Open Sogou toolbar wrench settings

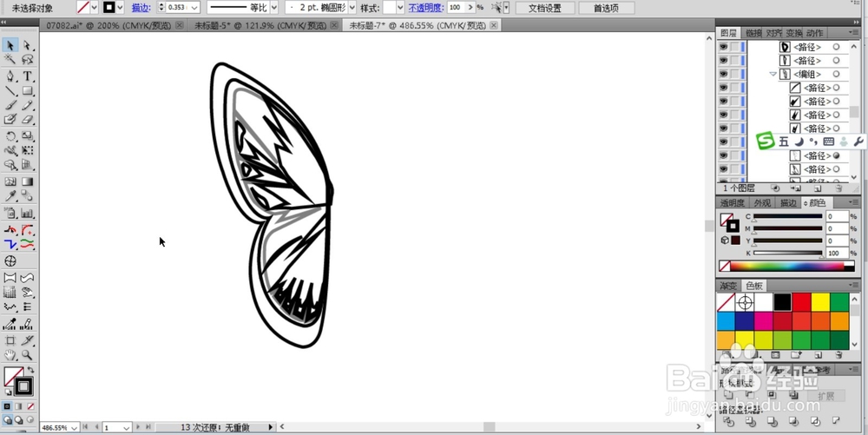coord(858,142)
